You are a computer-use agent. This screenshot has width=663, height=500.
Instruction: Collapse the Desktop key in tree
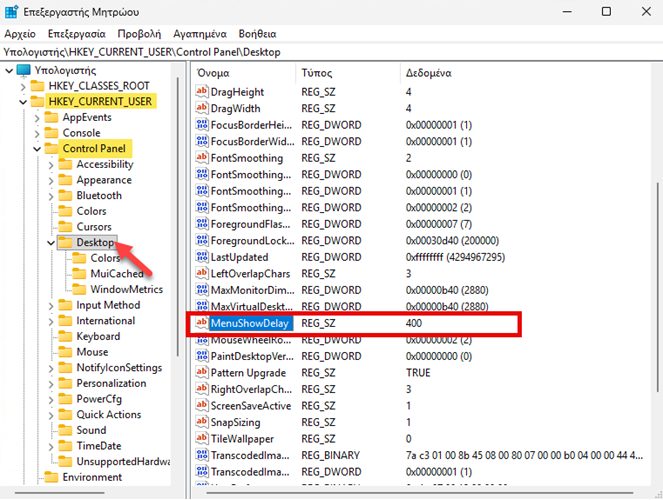(x=50, y=243)
